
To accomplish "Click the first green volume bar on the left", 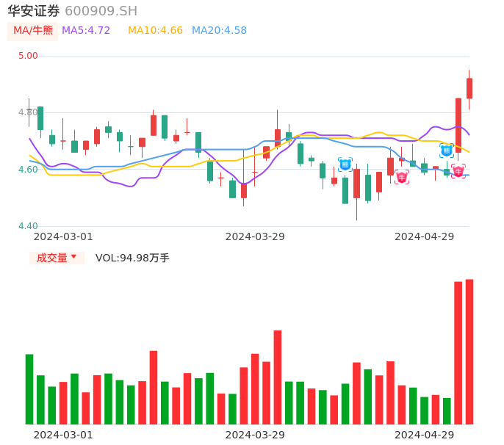I will click(x=29, y=389).
